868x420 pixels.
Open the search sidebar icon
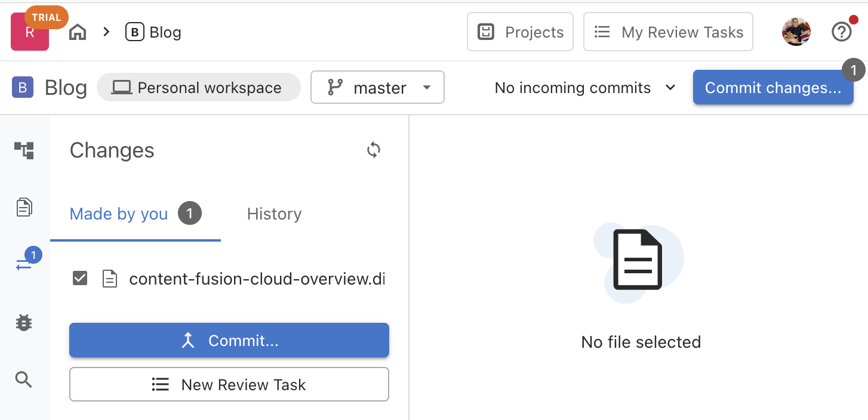24,379
